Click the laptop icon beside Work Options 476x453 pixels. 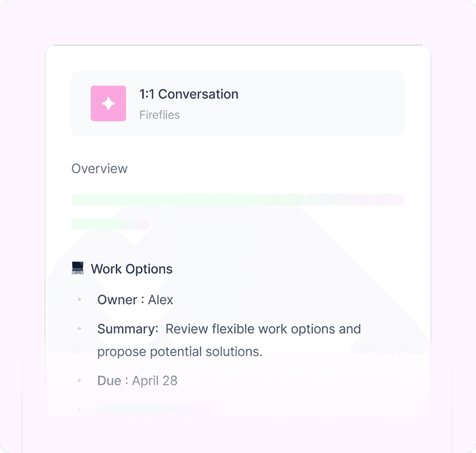[x=77, y=268]
